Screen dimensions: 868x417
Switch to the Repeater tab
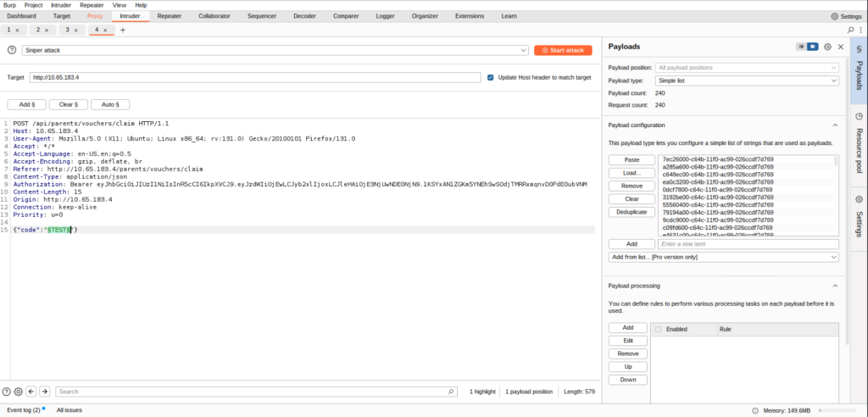[169, 16]
